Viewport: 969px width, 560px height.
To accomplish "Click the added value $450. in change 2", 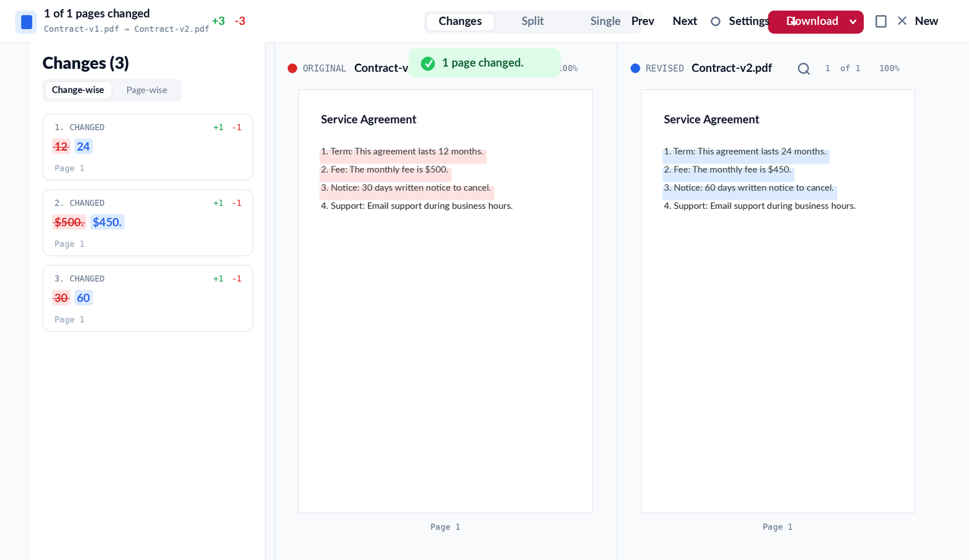I will [107, 222].
